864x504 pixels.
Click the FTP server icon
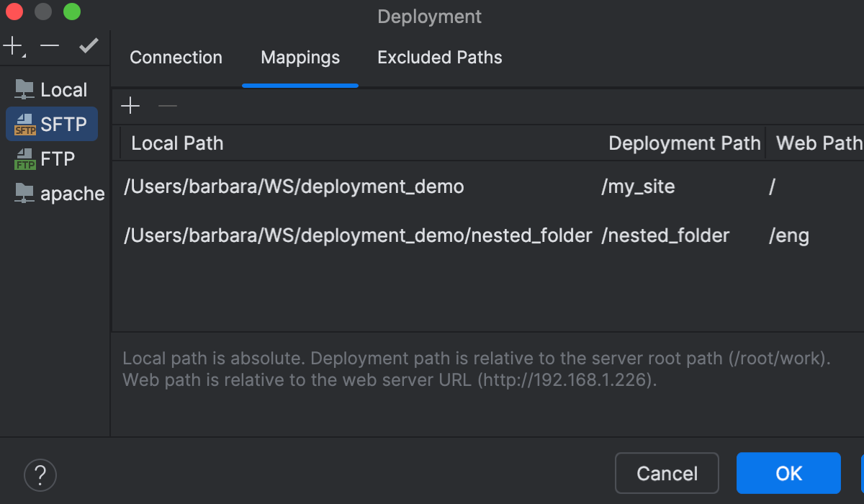[25, 159]
